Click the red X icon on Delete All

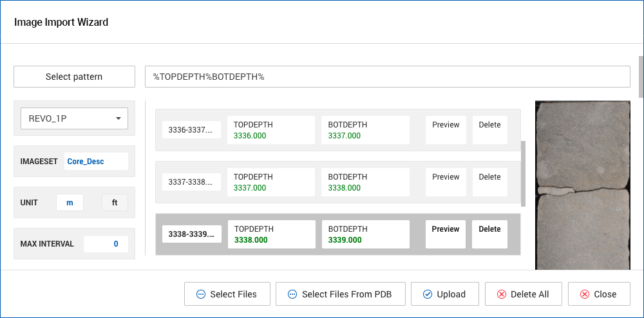(x=502, y=294)
